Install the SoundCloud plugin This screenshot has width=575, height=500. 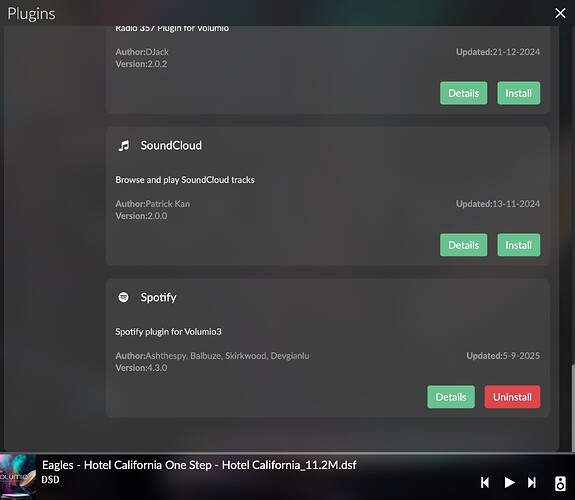coord(519,245)
